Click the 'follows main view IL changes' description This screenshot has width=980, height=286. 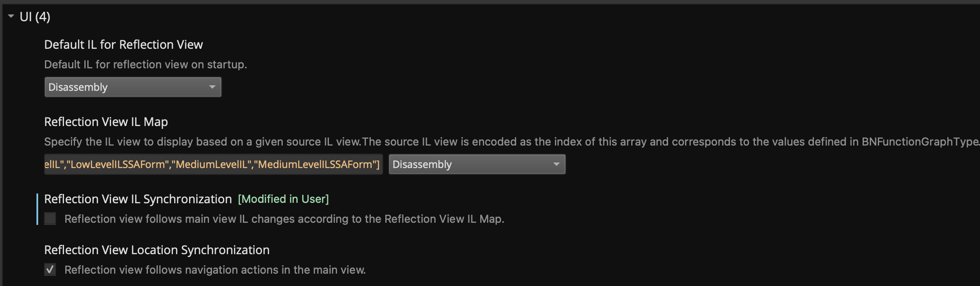(x=284, y=219)
